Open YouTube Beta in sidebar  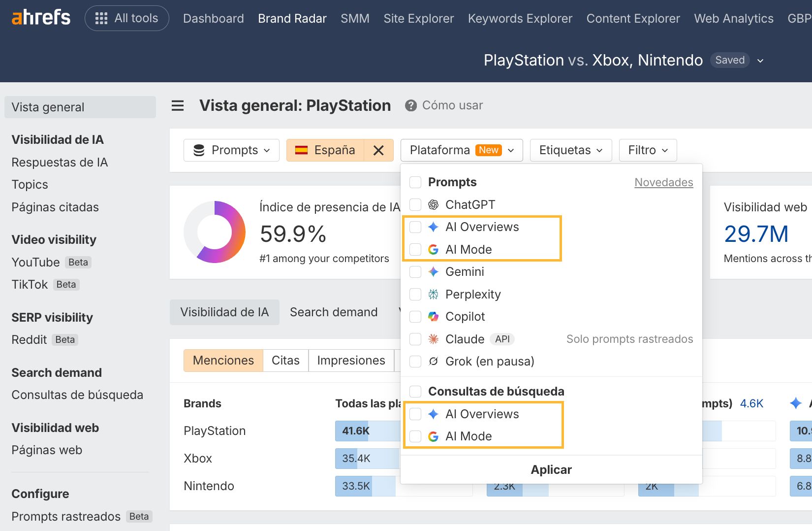[51, 263]
